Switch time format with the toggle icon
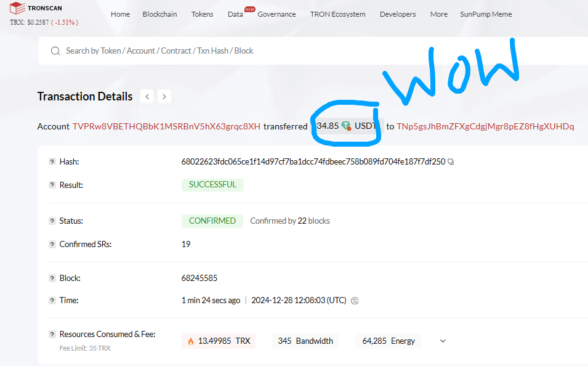 coord(355,301)
